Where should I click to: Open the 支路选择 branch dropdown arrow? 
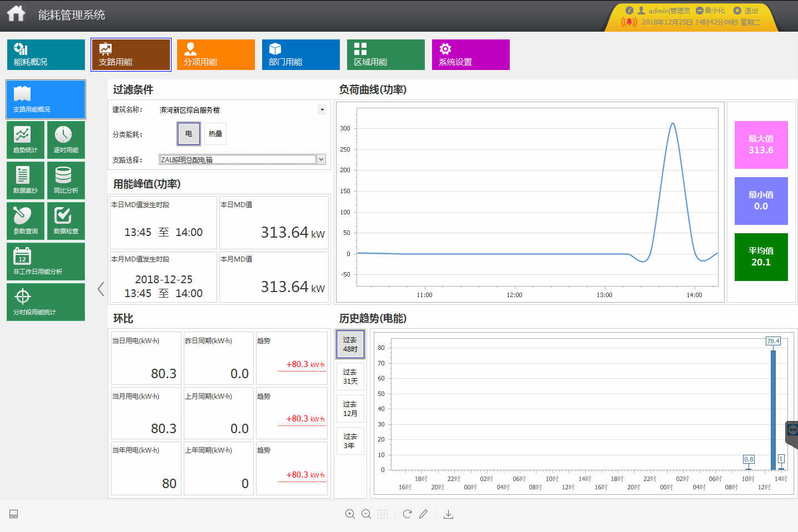[321, 159]
